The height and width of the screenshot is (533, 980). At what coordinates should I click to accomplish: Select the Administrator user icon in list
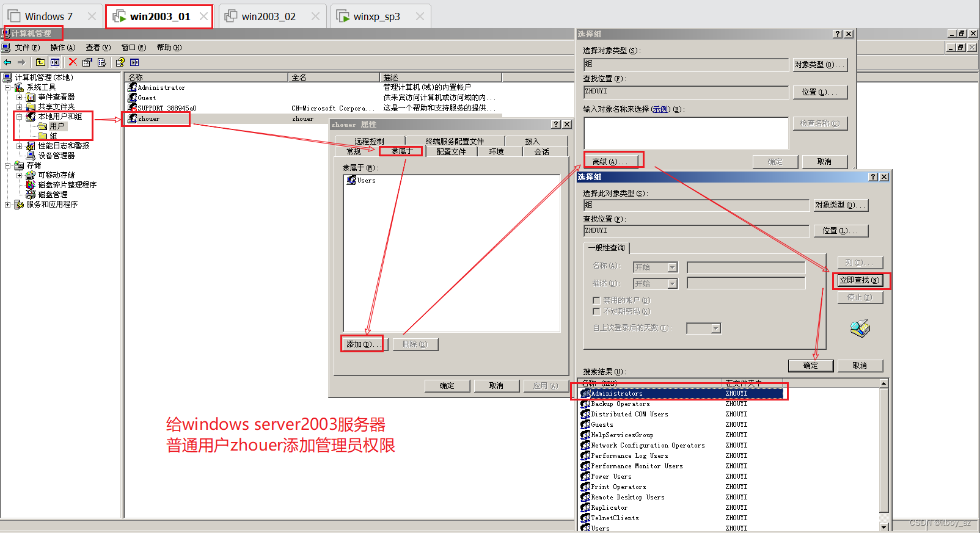pyautogui.click(x=132, y=87)
